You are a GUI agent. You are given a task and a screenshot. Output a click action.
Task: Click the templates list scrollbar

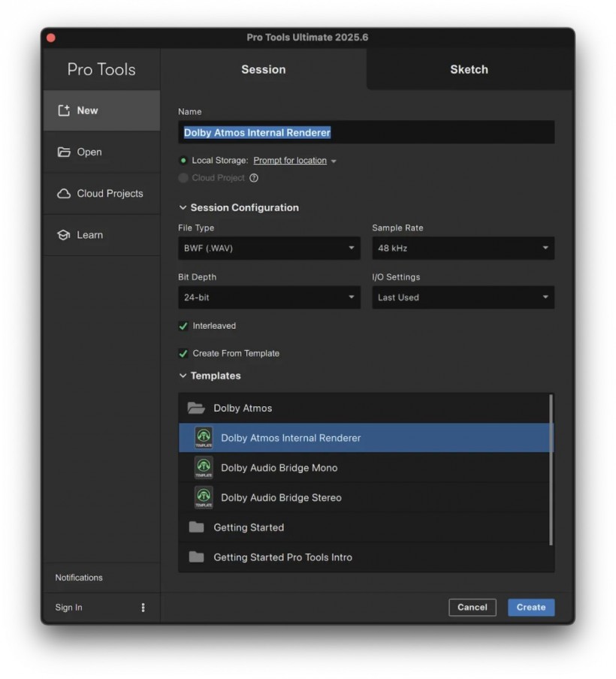click(551, 470)
